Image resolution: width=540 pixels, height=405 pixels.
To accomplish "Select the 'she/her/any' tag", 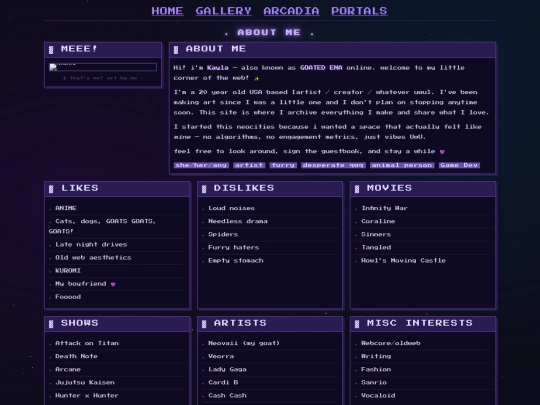I will coord(201,165).
